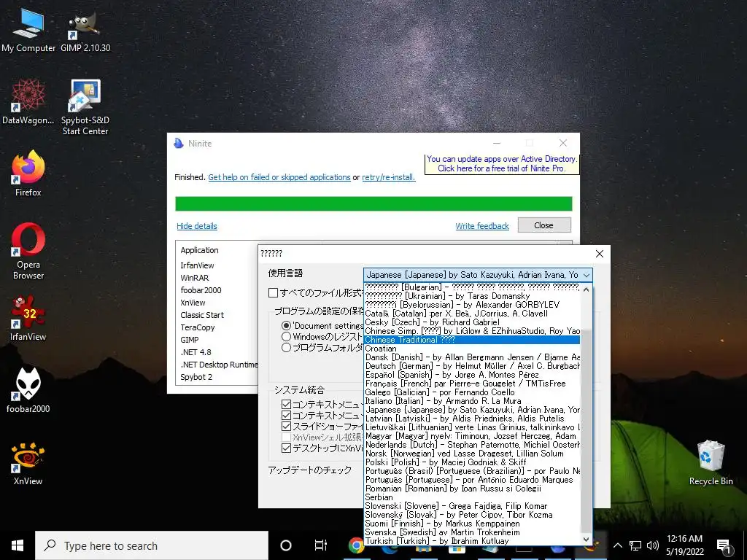Viewport: 747px width, 560px height.
Task: Click the Hide details link
Action: (197, 226)
